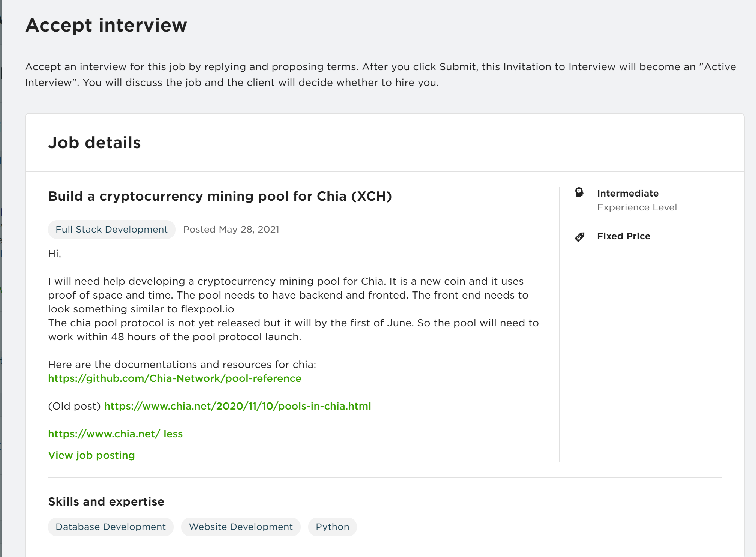Open the pools-in-chia.html old post link
Image resolution: width=756 pixels, height=557 pixels.
(237, 406)
